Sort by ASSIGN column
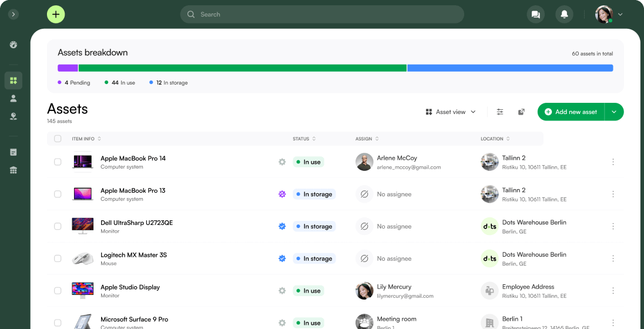644x329 pixels. tap(367, 139)
